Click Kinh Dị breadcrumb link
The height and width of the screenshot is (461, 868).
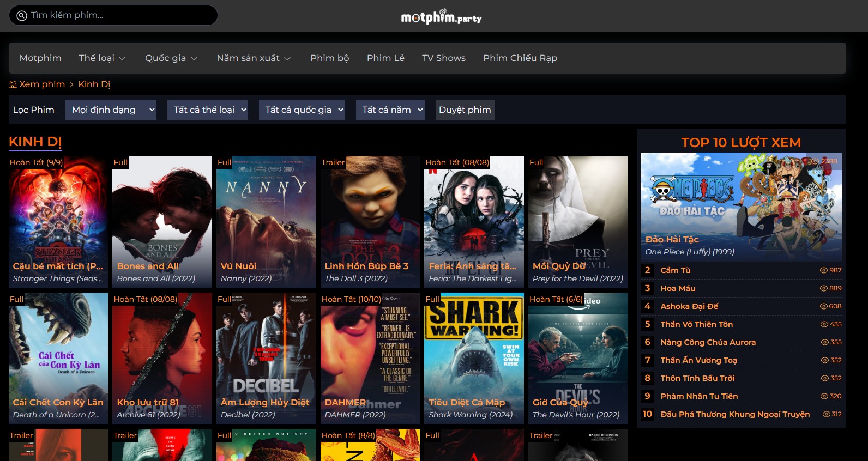[x=94, y=84]
